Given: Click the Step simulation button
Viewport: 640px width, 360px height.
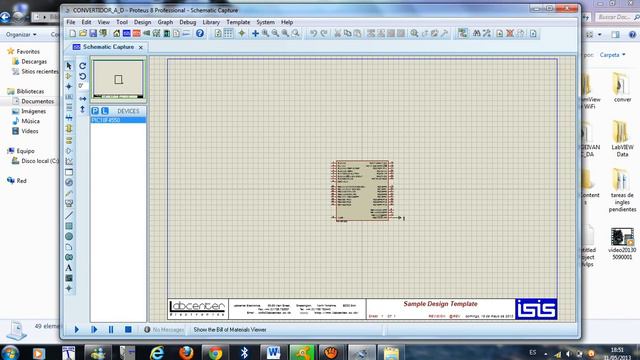Looking at the screenshot, I should point(94,329).
